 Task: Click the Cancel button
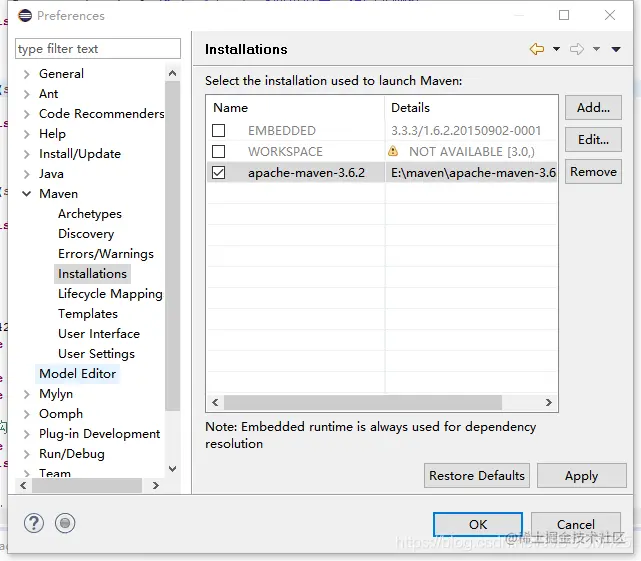click(x=576, y=524)
